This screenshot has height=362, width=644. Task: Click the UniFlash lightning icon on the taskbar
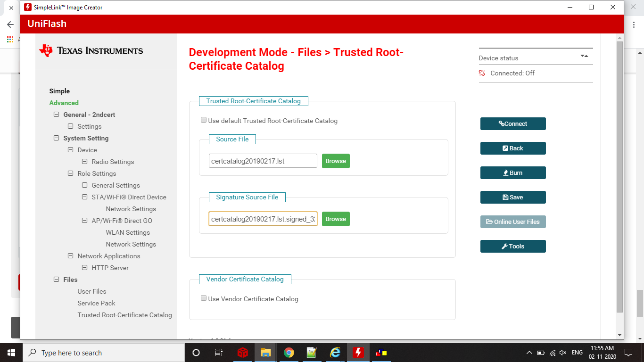[358, 353]
